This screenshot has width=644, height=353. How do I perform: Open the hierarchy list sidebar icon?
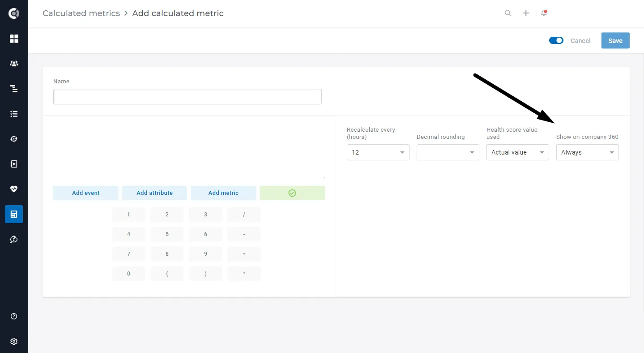pyautogui.click(x=14, y=89)
